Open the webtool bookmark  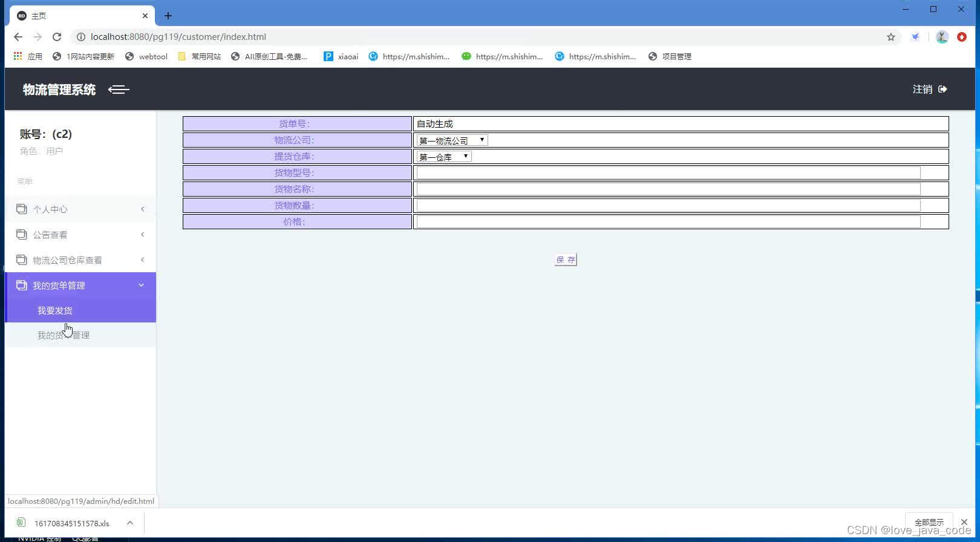[x=146, y=56]
